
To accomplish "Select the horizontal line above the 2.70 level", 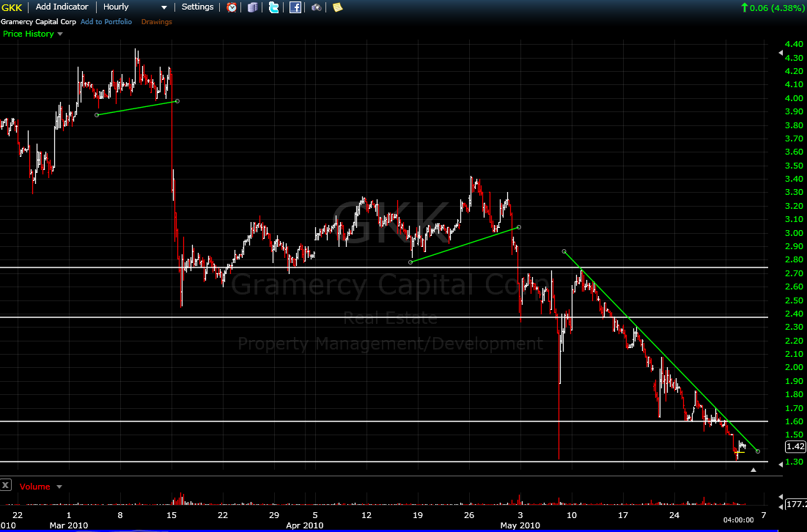I will coord(384,267).
